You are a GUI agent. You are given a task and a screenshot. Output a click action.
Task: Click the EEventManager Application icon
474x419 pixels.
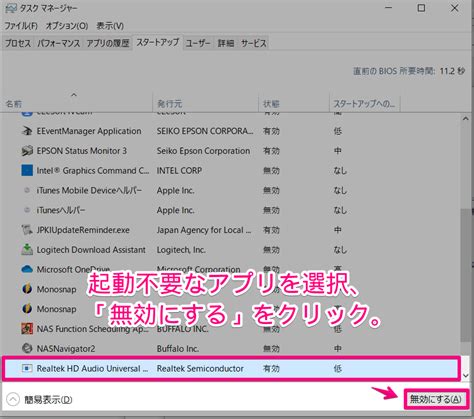point(27,131)
